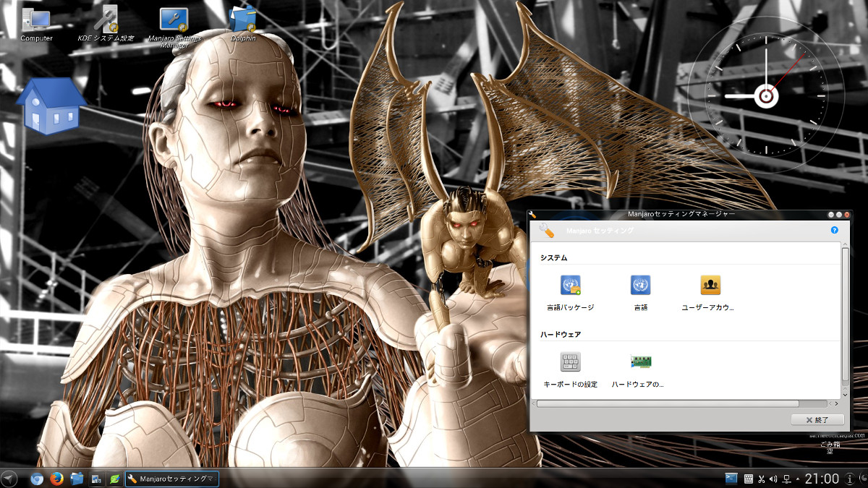Open the terminal icon in system tray

731,479
